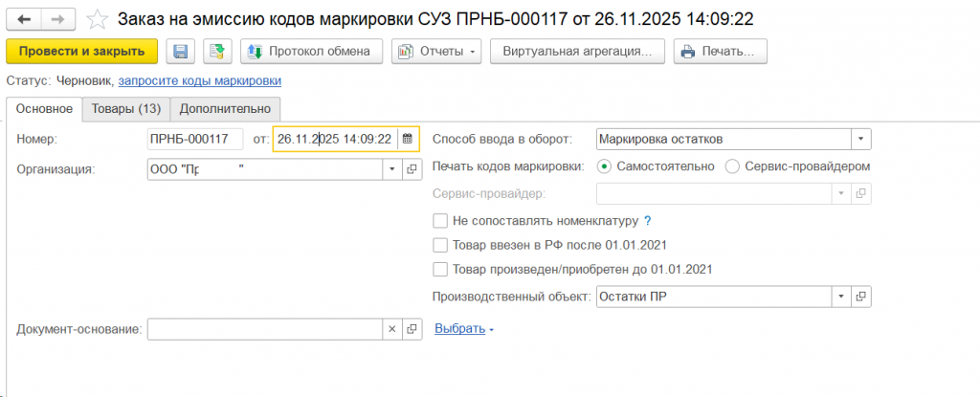Click the back navigation arrow

[24, 18]
